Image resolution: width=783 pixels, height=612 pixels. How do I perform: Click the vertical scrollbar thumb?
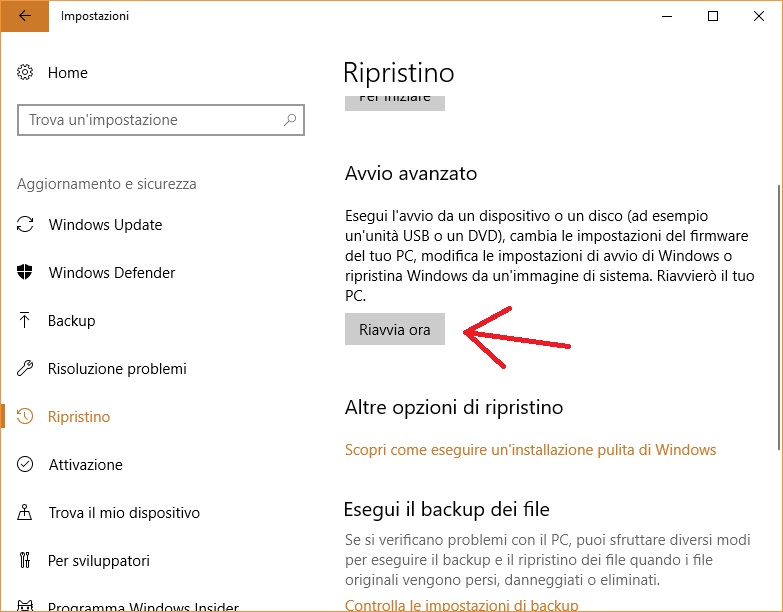coord(779,318)
